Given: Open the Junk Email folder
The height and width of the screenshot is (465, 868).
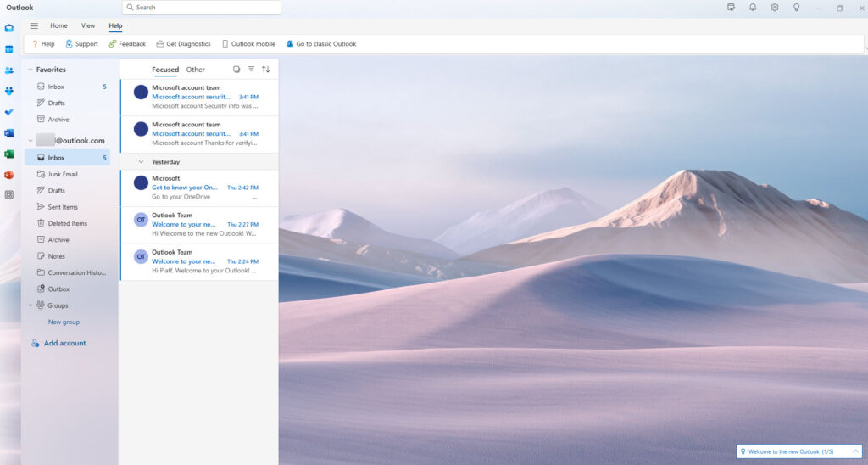Looking at the screenshot, I should (68, 174).
